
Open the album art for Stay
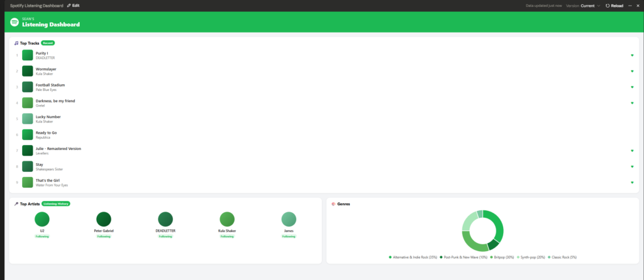pos(28,166)
